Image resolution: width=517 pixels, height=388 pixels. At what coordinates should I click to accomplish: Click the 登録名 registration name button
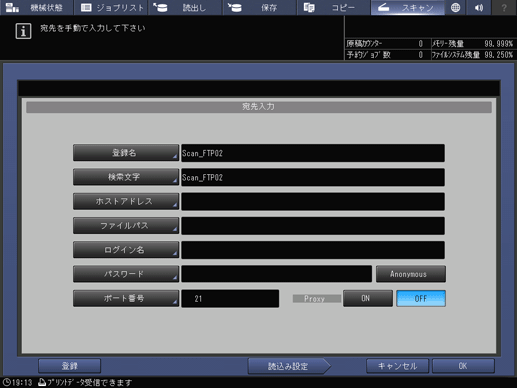pyautogui.click(x=126, y=153)
